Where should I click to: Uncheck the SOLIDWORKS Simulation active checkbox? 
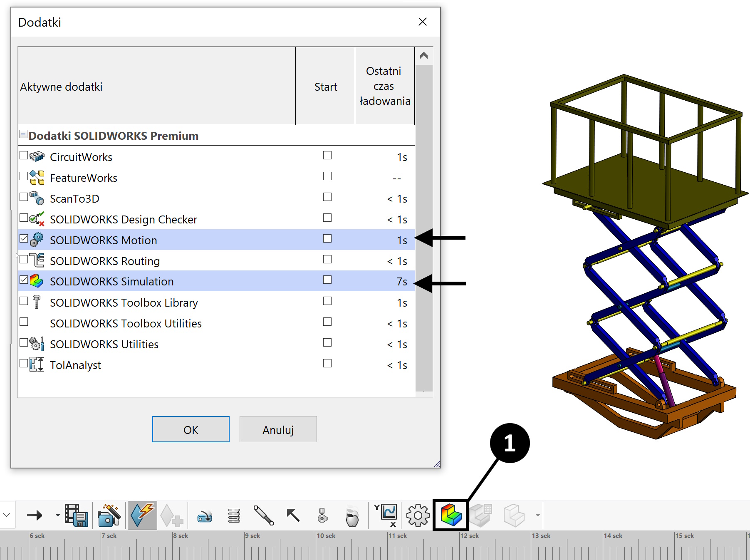tap(24, 280)
